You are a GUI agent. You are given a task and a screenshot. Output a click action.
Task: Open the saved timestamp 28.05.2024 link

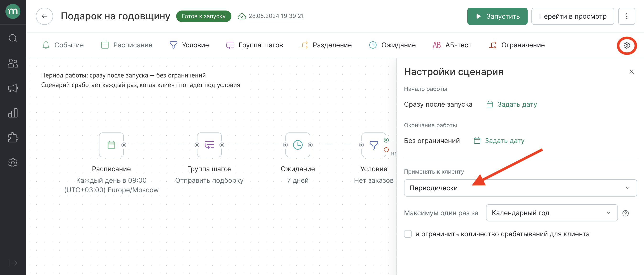(x=276, y=16)
